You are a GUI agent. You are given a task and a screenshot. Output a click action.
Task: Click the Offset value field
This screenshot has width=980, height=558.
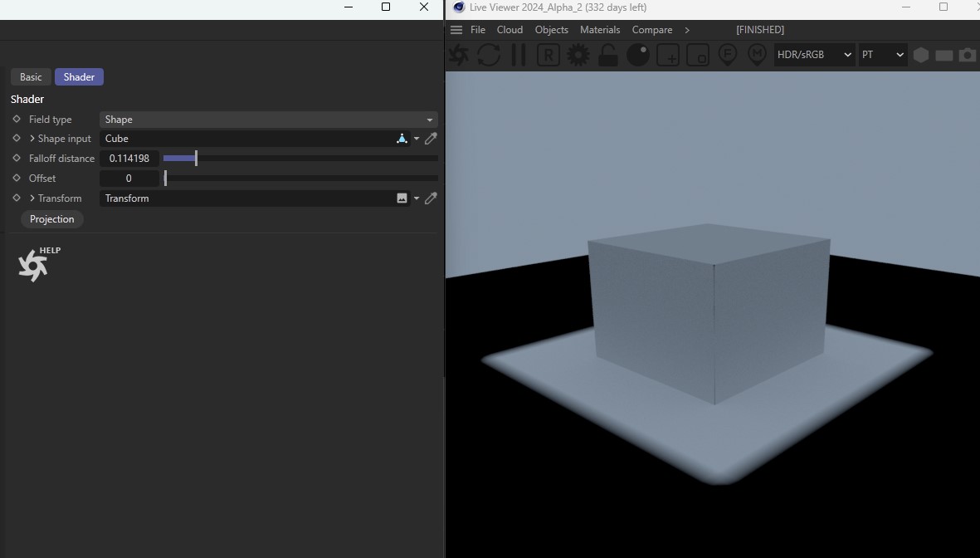(x=129, y=179)
